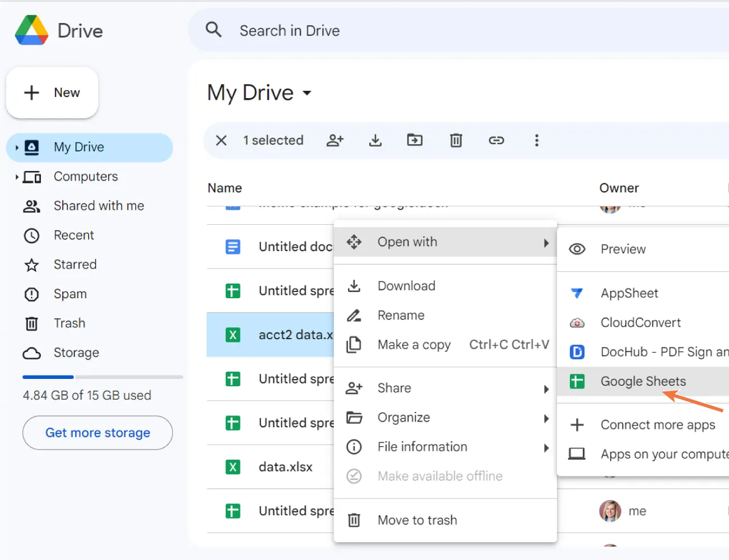Open the Share file icon in toolbar
729x560 pixels.
(x=335, y=140)
